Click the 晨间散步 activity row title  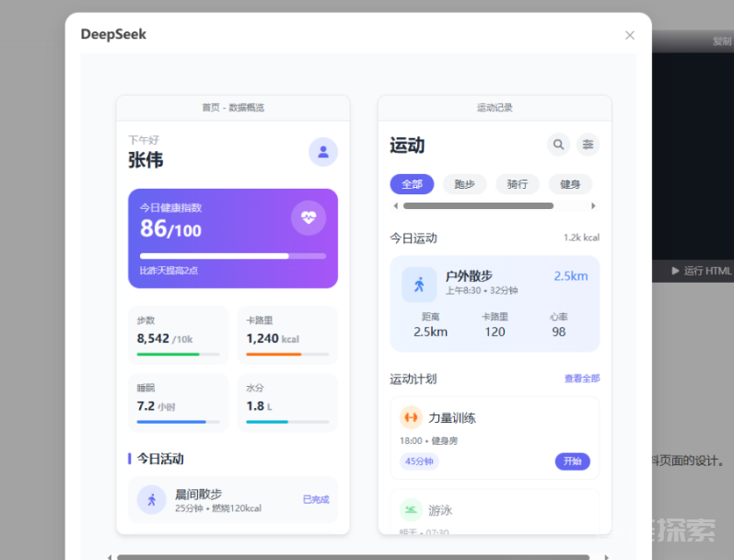pos(198,494)
